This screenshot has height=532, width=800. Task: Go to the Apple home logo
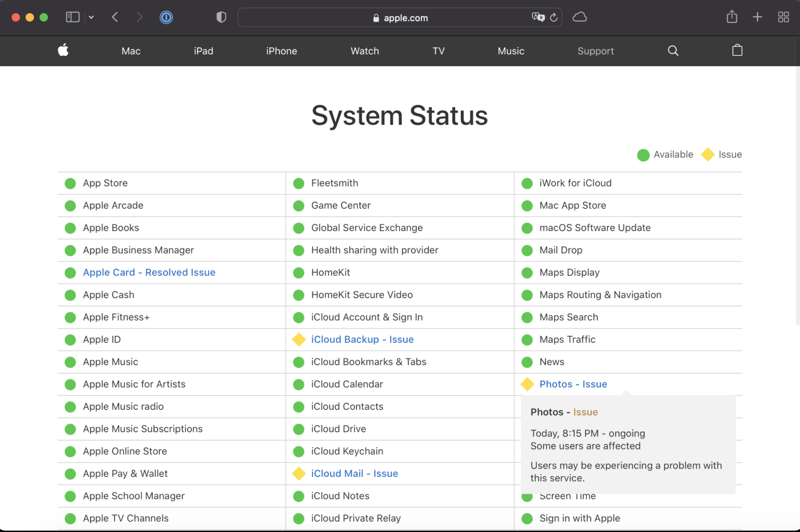click(63, 50)
